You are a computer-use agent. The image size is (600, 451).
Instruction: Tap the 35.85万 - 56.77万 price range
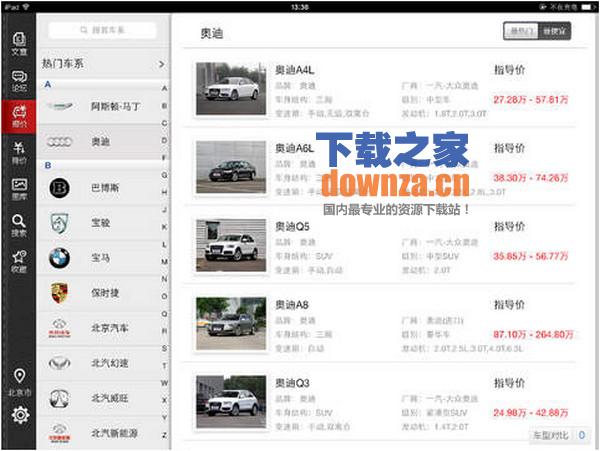point(531,256)
